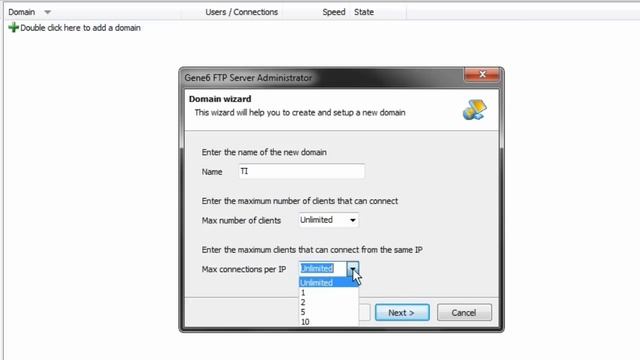Click the Users / Connections column header
The image size is (640, 360).
242,12
